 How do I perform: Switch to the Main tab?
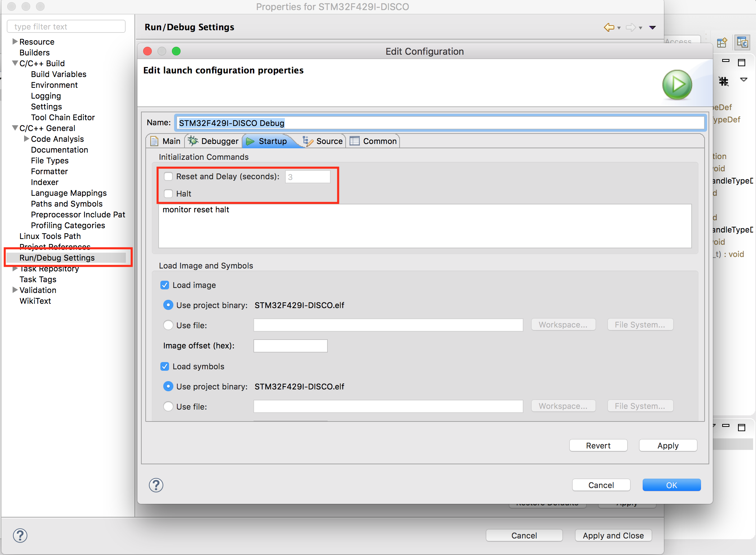point(165,141)
